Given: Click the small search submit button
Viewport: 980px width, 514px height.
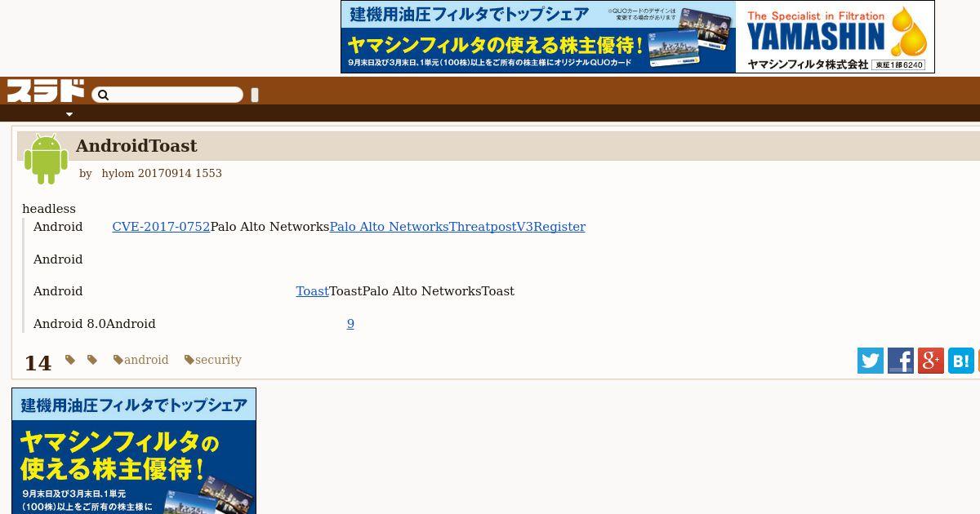Looking at the screenshot, I should (x=255, y=95).
